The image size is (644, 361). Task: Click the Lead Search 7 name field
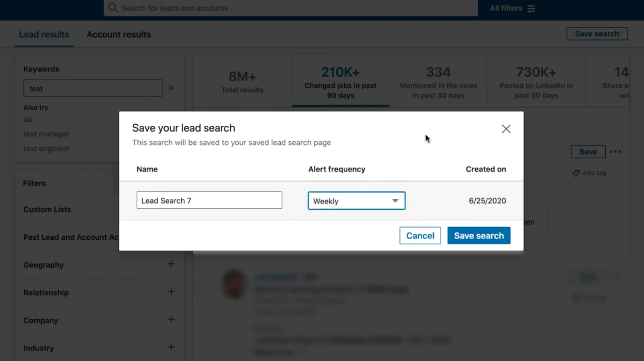point(209,201)
